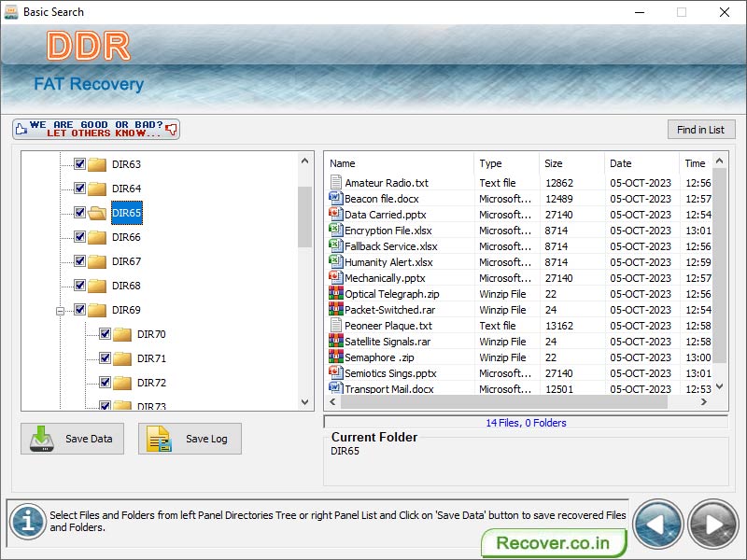The width and height of the screenshot is (747, 560).
Task: Click the Find in List button
Action: click(x=701, y=129)
